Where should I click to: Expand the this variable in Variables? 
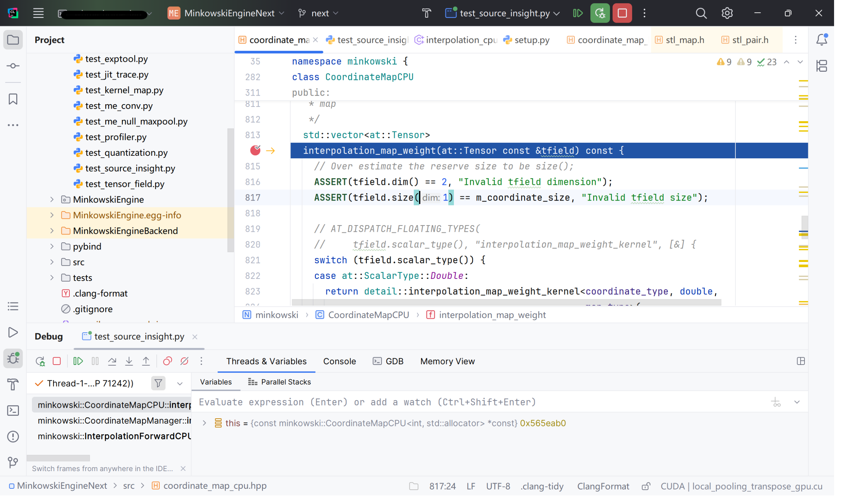pos(204,423)
